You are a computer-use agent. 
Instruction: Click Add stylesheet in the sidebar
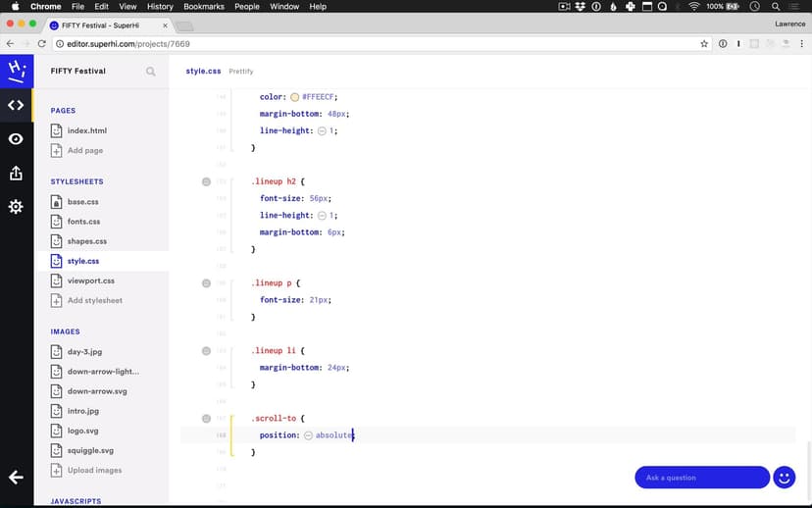click(94, 300)
